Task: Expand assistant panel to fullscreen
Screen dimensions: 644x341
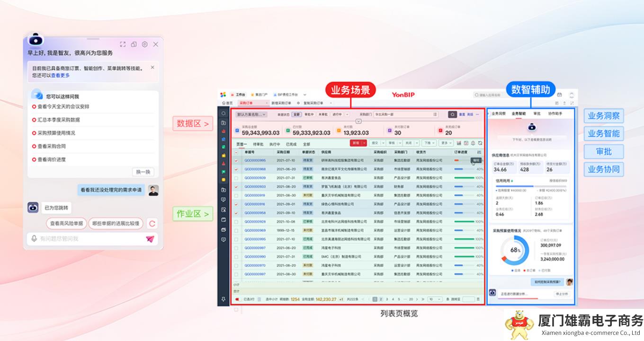Action: (x=123, y=44)
